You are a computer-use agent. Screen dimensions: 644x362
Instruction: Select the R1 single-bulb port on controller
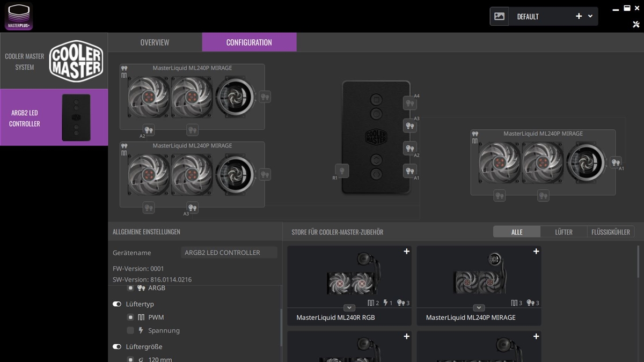pyautogui.click(x=341, y=171)
